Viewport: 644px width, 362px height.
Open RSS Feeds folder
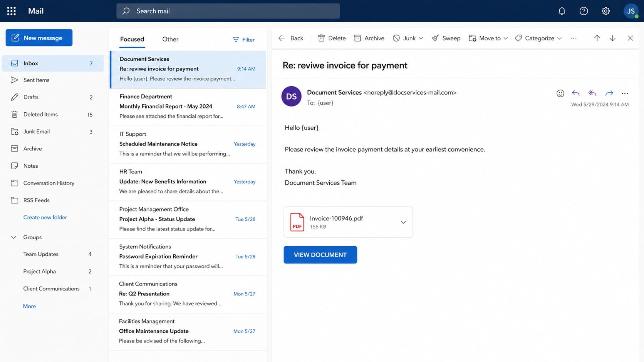pos(53,200)
